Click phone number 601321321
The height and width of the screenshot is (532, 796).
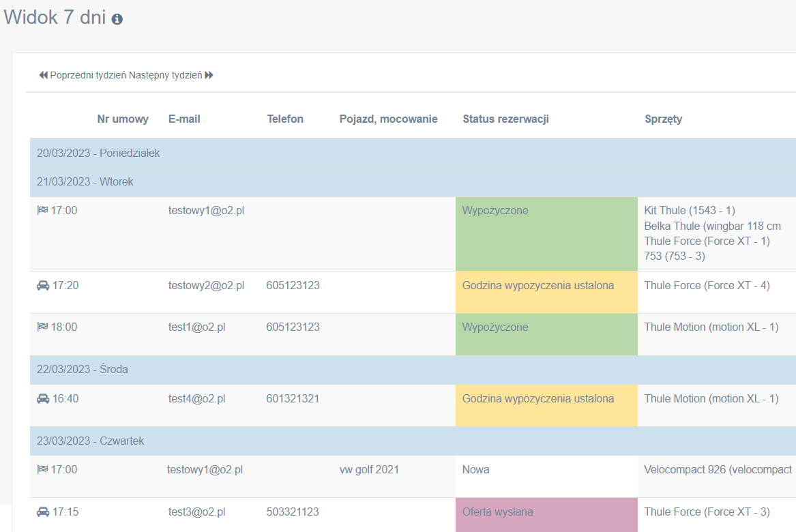click(293, 399)
